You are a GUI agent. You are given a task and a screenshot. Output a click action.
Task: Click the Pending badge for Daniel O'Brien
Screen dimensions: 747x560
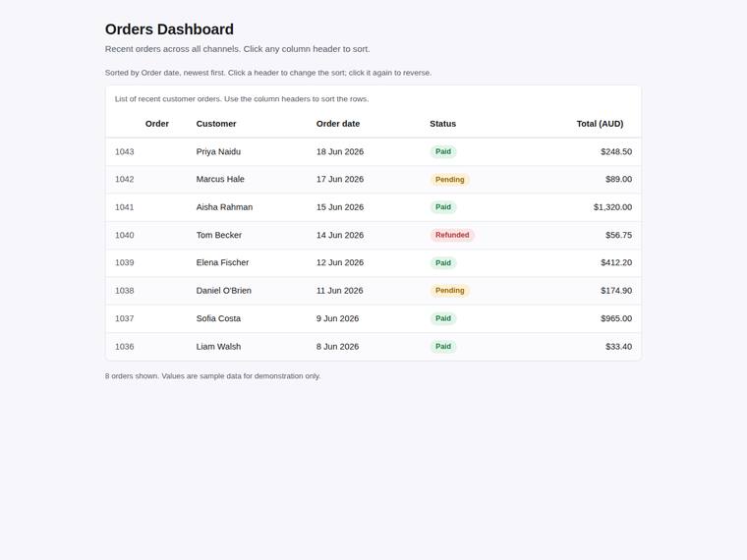coord(450,291)
